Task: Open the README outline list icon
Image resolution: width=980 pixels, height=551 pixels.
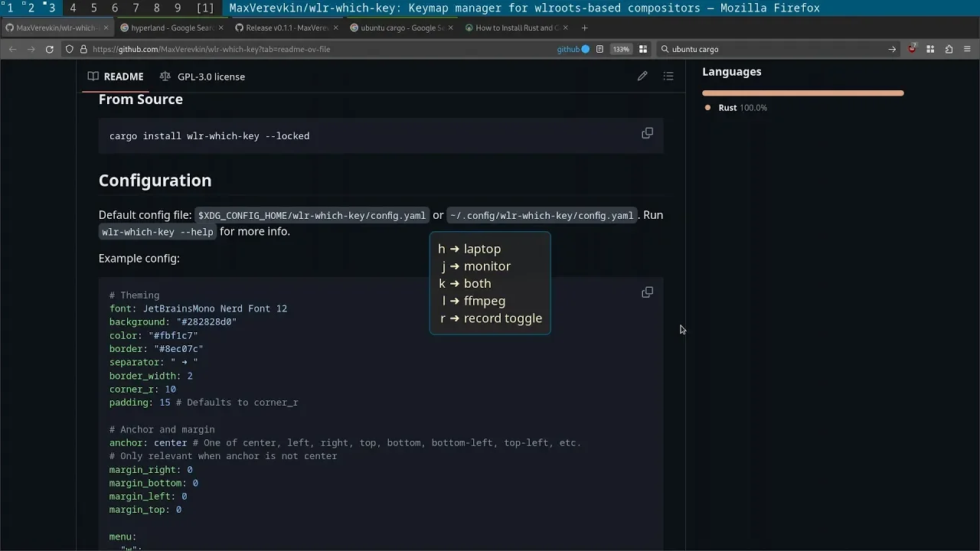Action: 668,77
